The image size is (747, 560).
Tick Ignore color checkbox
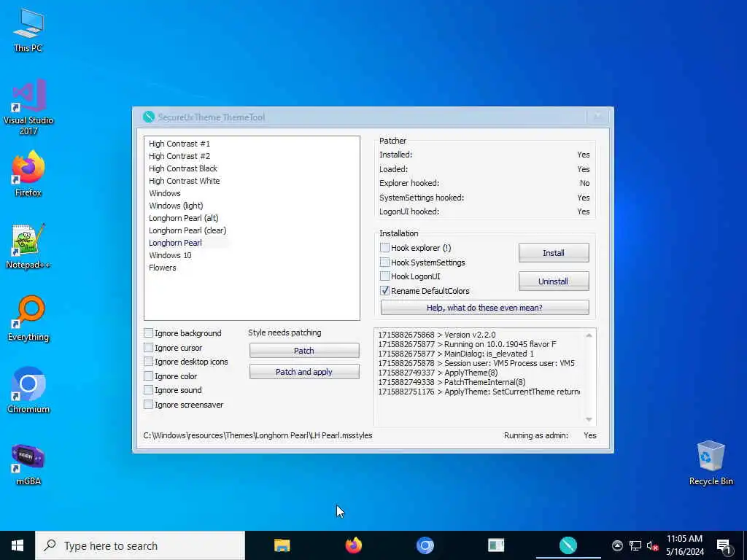tap(148, 376)
